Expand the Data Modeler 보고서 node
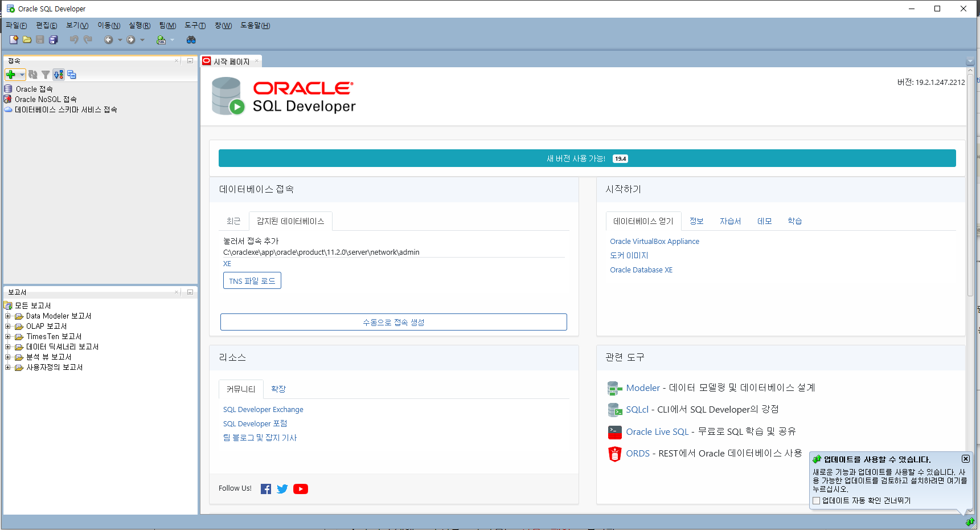This screenshot has width=980, height=530. [8, 316]
